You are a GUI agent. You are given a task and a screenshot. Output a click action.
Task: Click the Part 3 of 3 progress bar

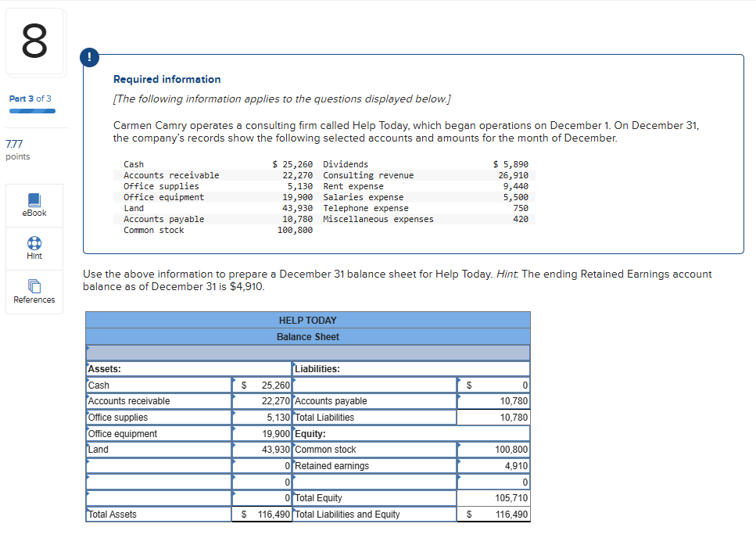point(32,111)
